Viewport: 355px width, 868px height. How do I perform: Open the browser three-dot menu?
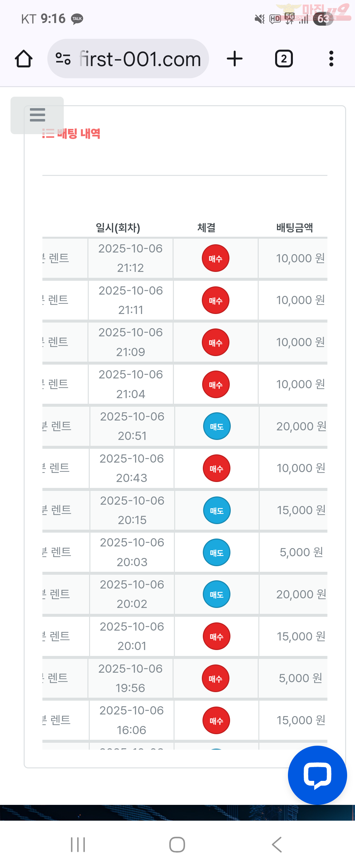331,59
